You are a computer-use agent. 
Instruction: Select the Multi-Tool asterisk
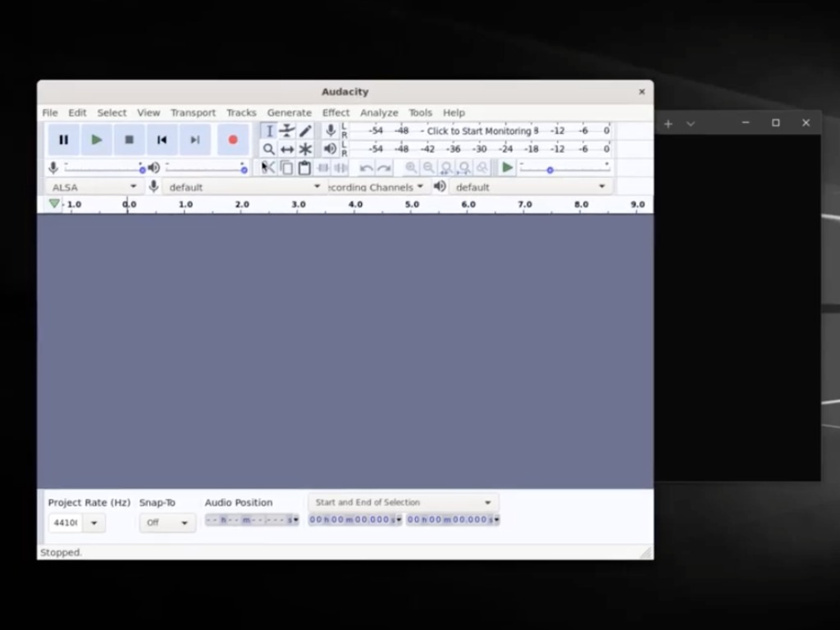coord(305,149)
